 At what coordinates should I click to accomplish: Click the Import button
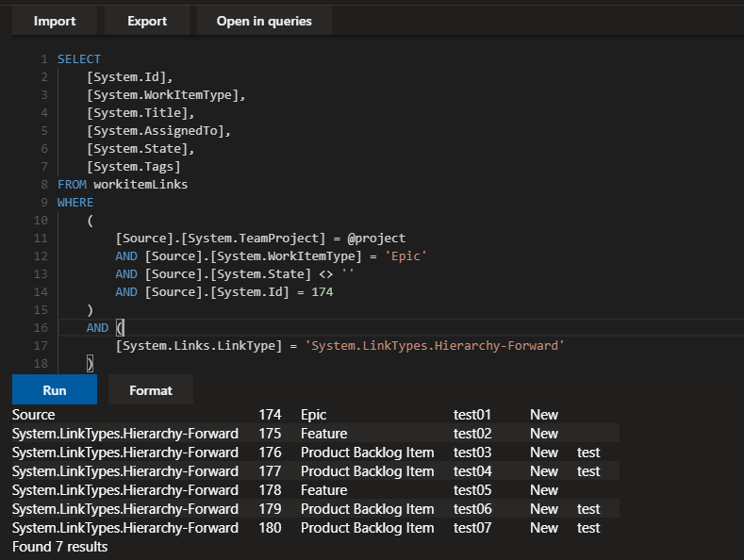coord(55,21)
